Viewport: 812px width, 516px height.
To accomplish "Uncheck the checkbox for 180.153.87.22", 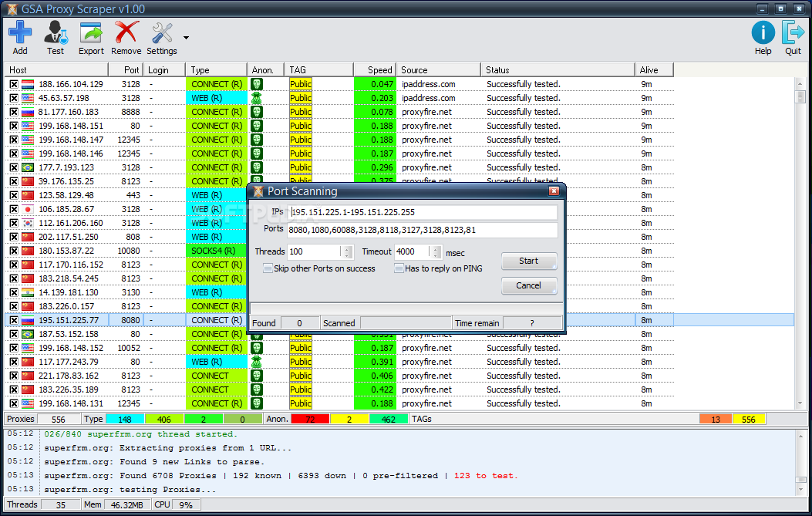I will point(14,251).
